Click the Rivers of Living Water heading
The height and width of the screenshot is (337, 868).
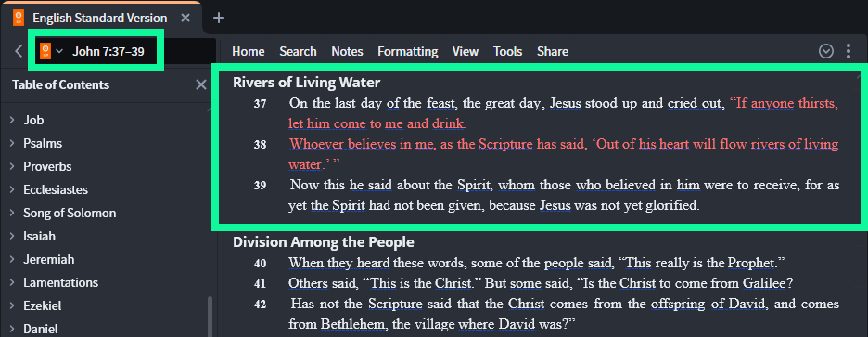307,83
